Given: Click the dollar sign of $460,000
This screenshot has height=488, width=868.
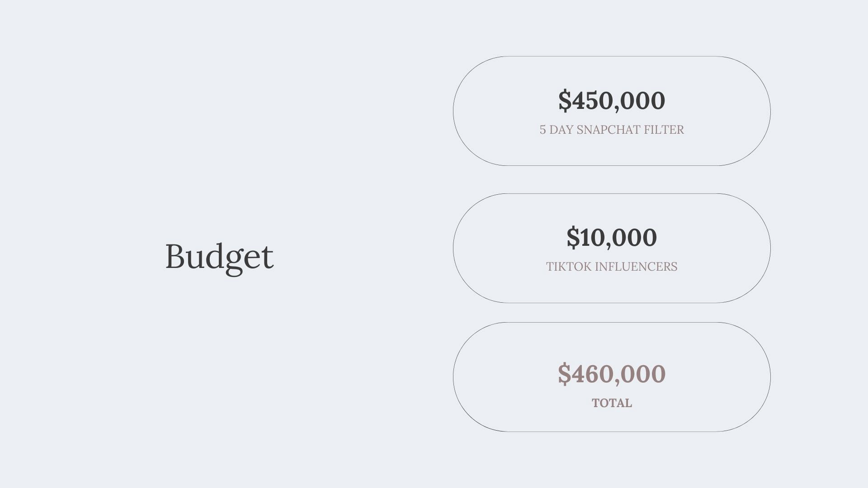Looking at the screenshot, I should click(564, 374).
